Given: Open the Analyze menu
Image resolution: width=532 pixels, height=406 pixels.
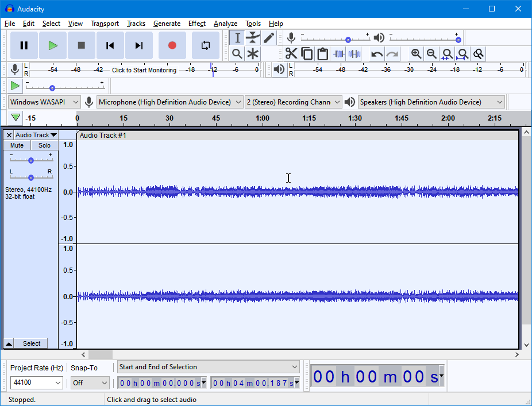Looking at the screenshot, I should [x=225, y=24].
